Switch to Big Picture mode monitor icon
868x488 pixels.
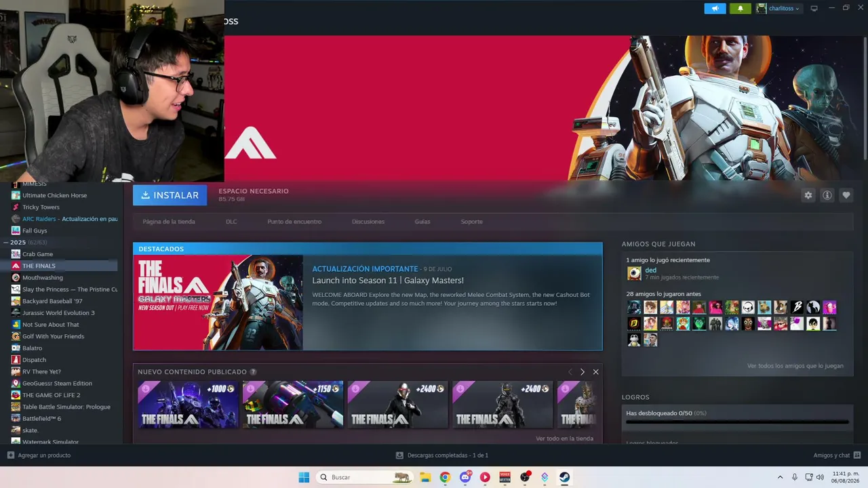click(x=814, y=8)
